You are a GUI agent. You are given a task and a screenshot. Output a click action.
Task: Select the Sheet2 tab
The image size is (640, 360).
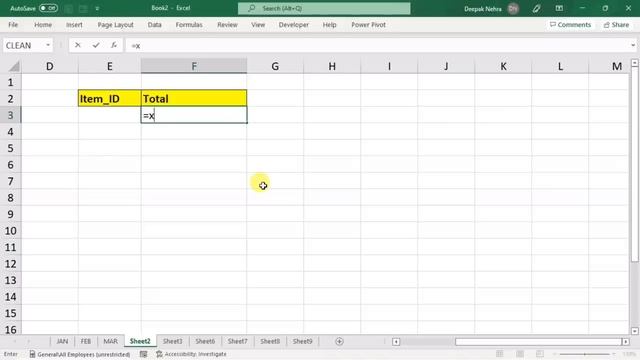tap(140, 341)
